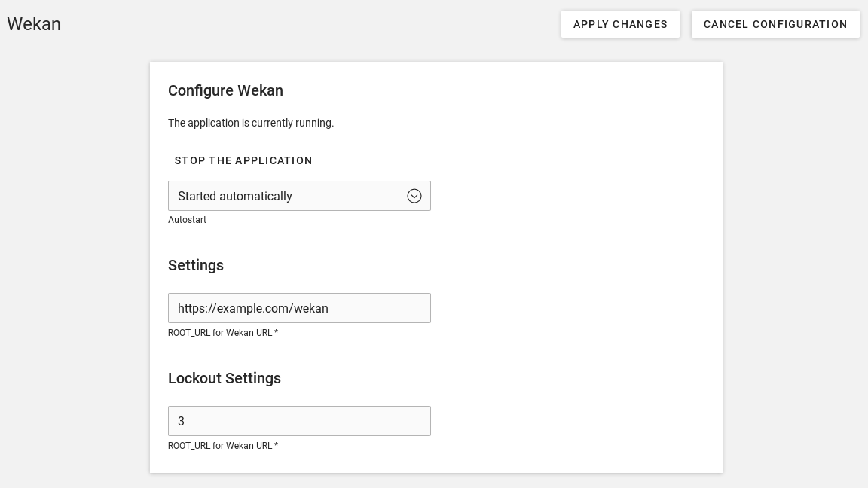
Task: Change the Autostart setting from Started automatically
Action: 299,196
